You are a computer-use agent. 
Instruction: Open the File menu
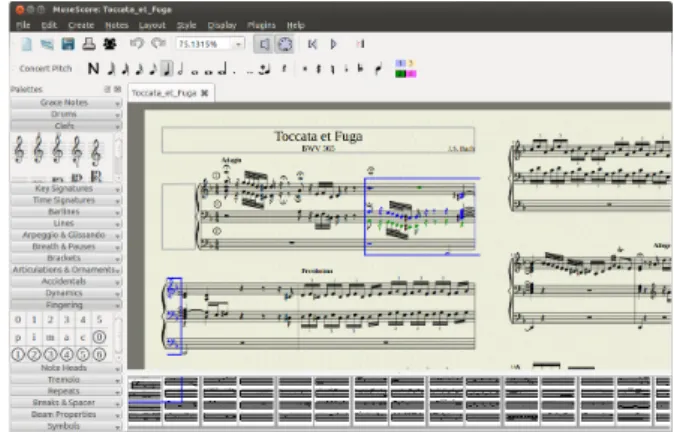tap(23, 25)
